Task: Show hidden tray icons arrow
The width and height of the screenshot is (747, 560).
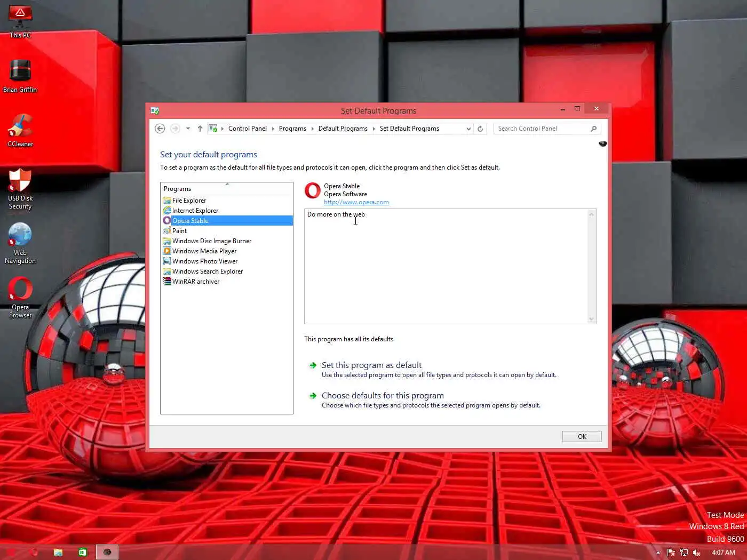Action: pyautogui.click(x=658, y=553)
